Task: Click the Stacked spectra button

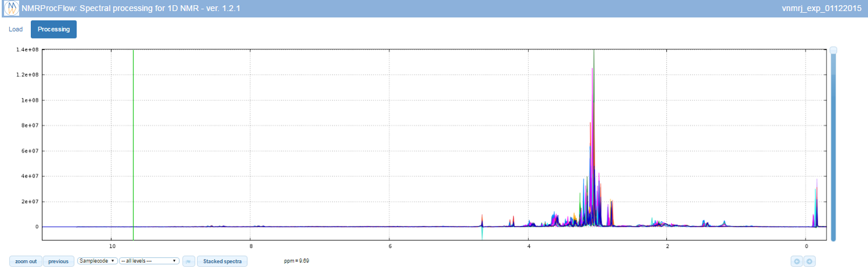Action: pyautogui.click(x=222, y=261)
